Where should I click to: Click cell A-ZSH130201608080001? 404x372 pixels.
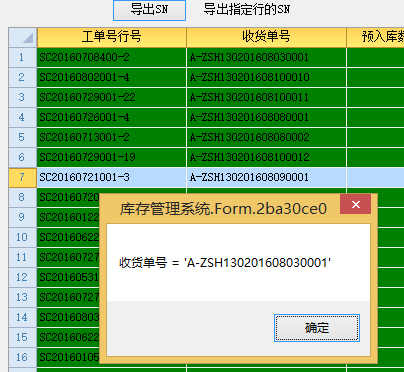[x=266, y=117]
